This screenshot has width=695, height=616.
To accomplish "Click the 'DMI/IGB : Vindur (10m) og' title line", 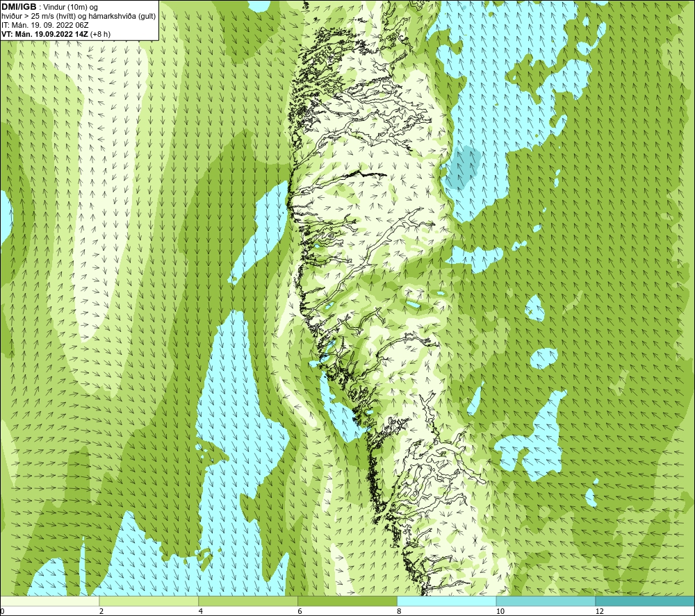I will coord(49,7).
